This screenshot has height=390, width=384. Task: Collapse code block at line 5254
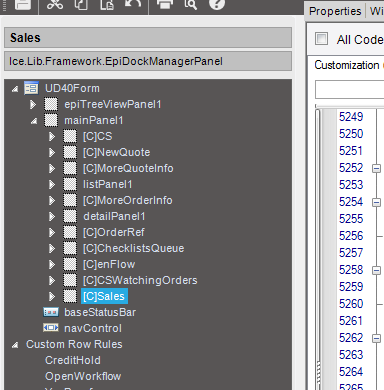[x=376, y=202]
